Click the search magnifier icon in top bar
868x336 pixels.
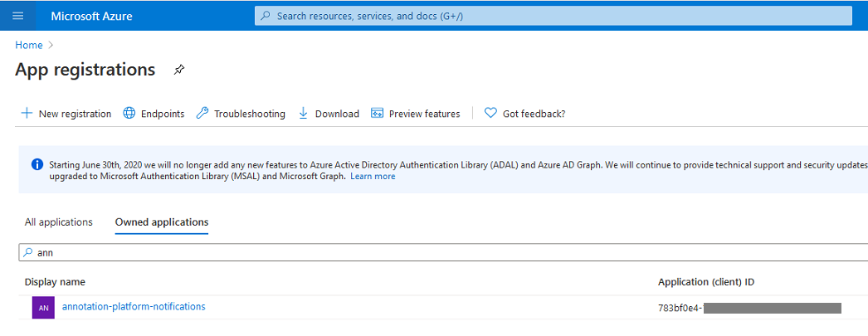266,16
